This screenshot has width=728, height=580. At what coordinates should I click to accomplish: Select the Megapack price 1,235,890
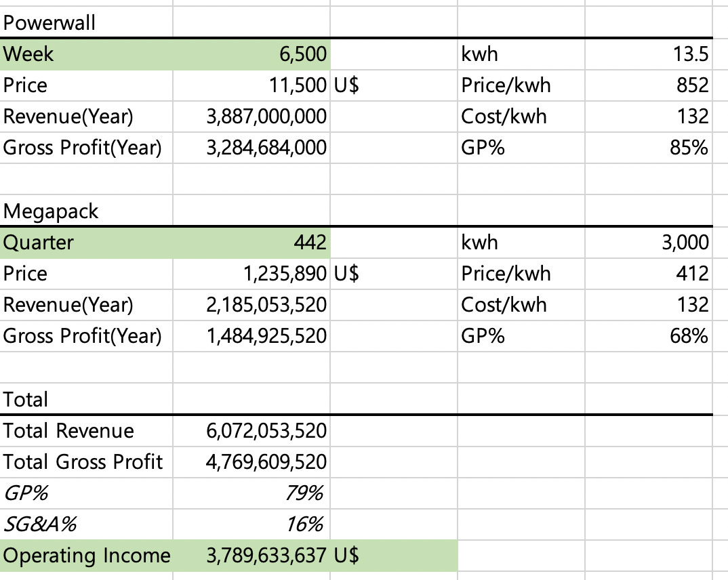(x=251, y=274)
